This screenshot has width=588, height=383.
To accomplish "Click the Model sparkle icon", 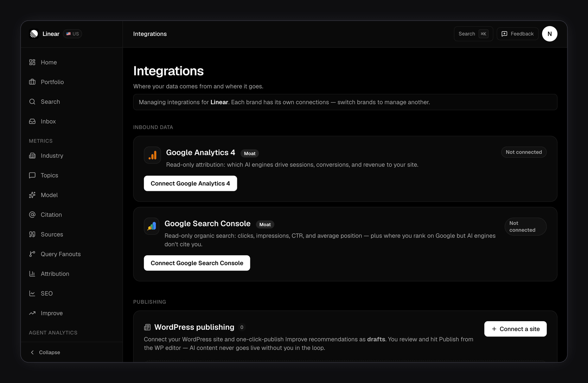I will coord(32,195).
